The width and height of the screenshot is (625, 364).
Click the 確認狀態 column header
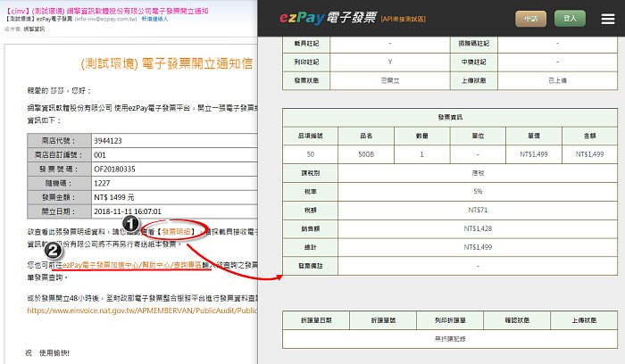(x=517, y=320)
